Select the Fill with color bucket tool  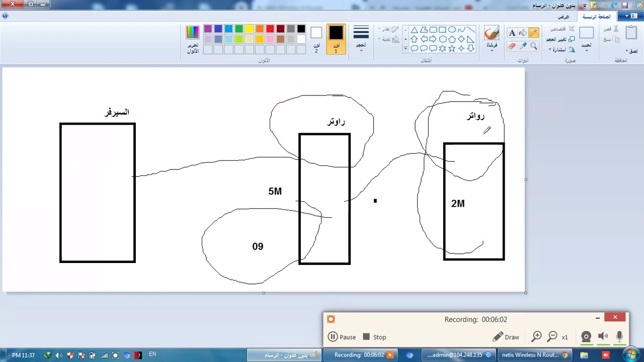(x=523, y=33)
